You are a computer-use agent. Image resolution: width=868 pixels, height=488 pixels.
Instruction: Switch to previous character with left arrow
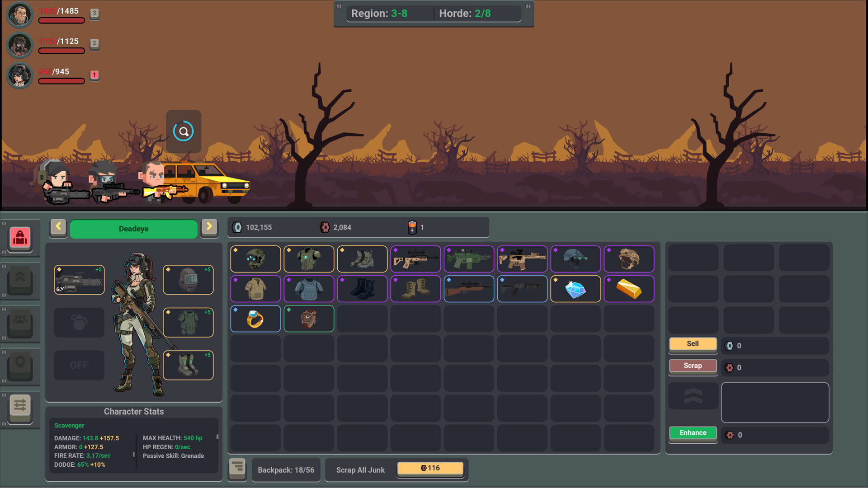tap(58, 227)
